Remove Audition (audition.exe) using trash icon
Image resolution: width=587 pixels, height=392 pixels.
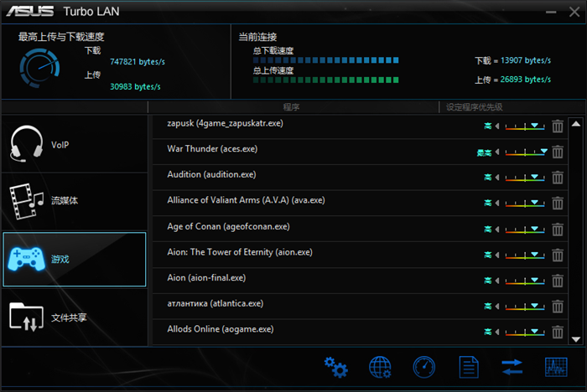click(558, 178)
